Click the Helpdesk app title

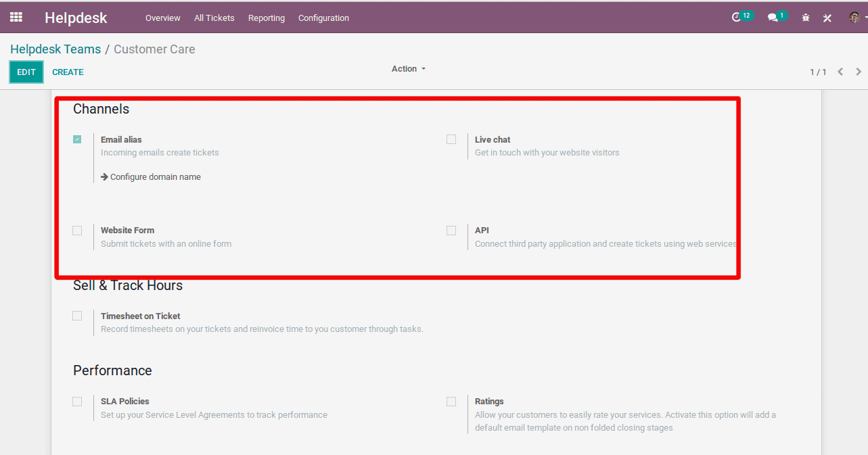pos(76,18)
